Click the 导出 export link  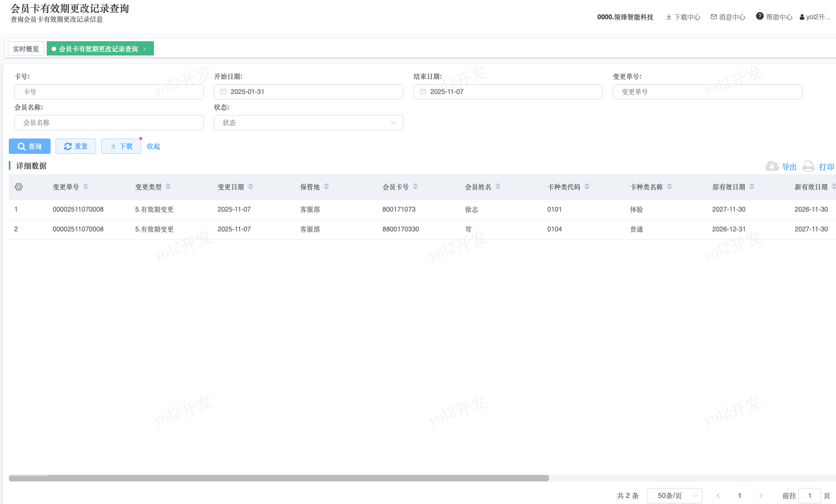tap(789, 167)
